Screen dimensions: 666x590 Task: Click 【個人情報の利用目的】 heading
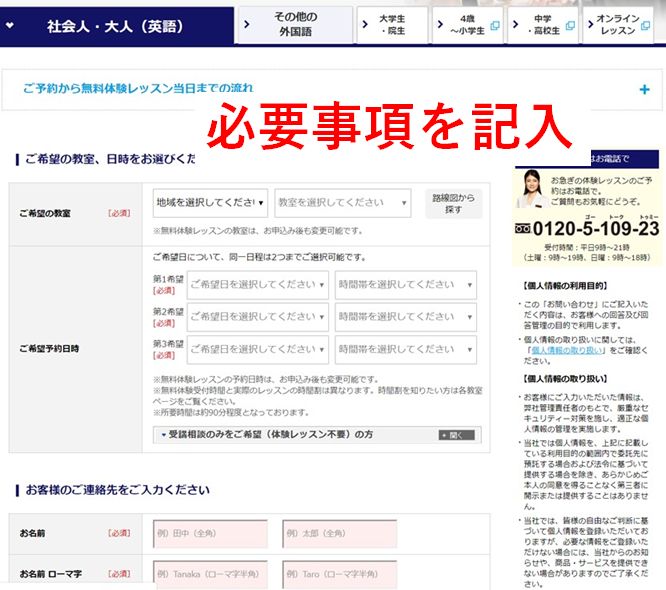coord(565,286)
